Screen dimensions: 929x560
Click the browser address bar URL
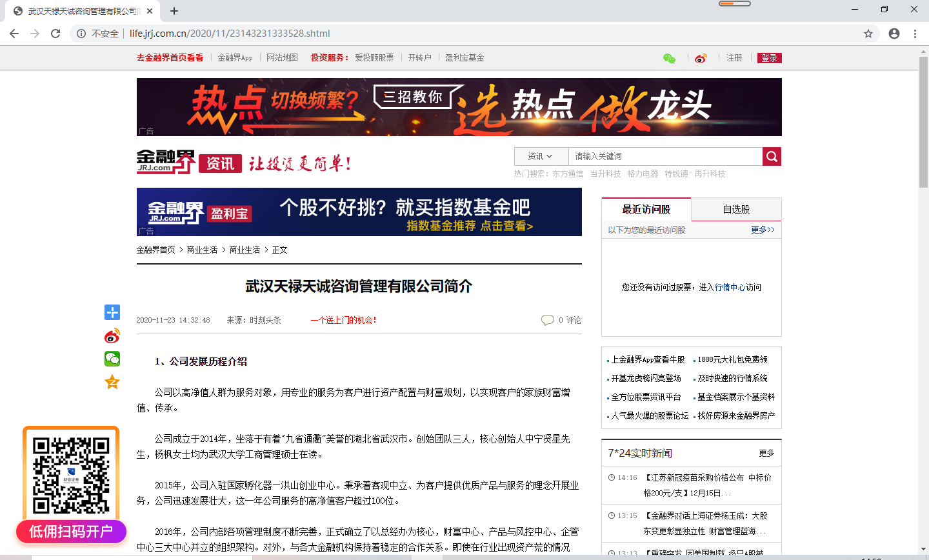click(x=230, y=34)
